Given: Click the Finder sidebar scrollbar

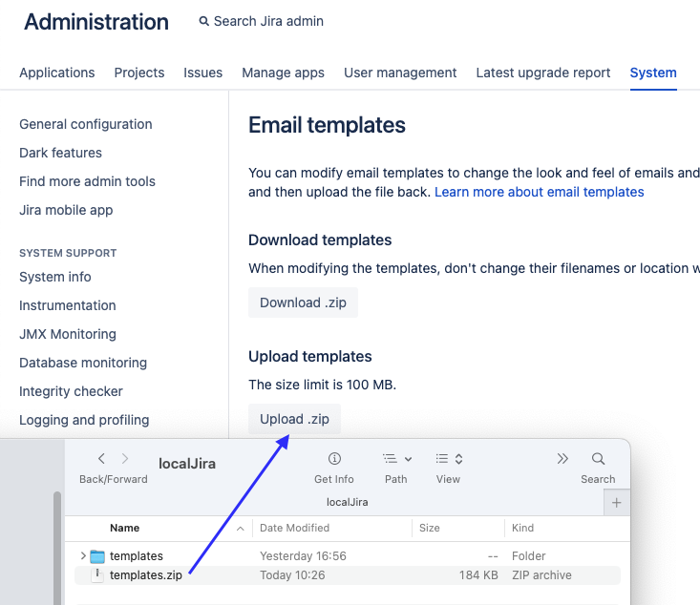Looking at the screenshot, I should point(57,548).
